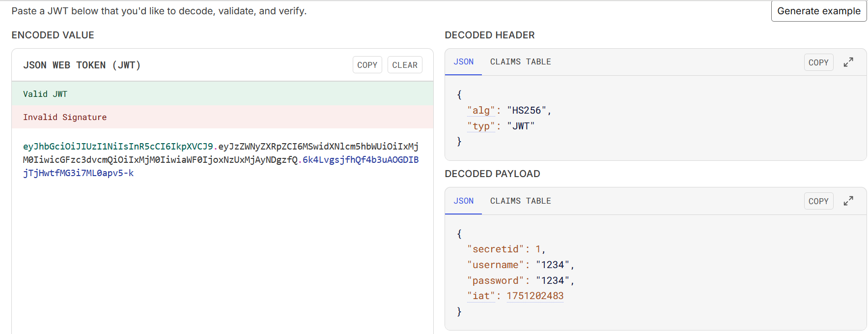
Task: Click the "iat" claim key in payload
Action: point(481,296)
